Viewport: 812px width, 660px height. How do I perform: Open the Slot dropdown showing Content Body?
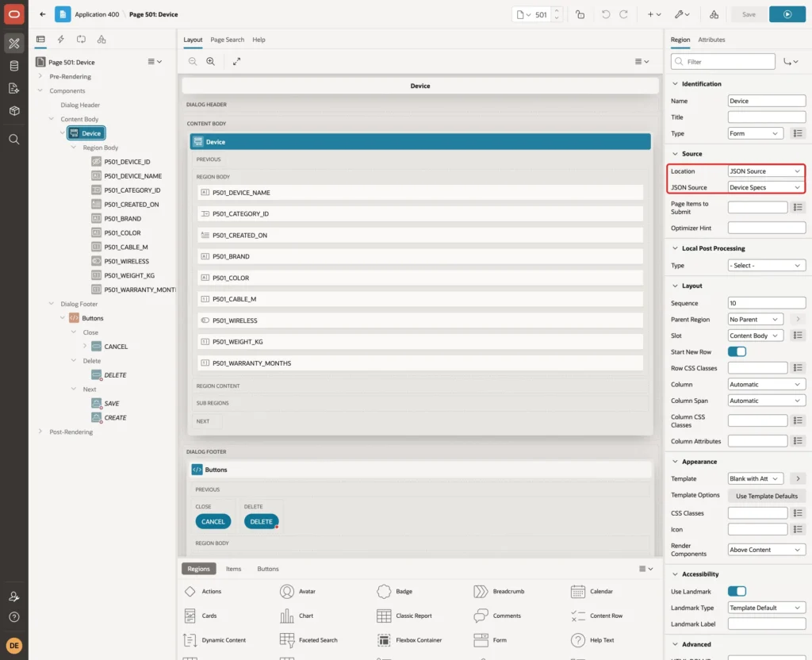[x=755, y=336]
